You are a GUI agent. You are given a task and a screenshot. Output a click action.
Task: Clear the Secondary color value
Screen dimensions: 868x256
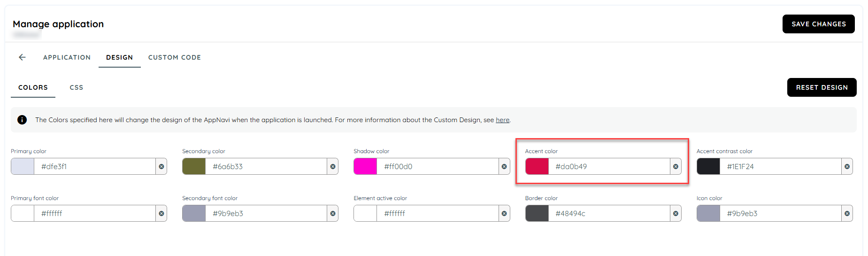click(x=333, y=166)
